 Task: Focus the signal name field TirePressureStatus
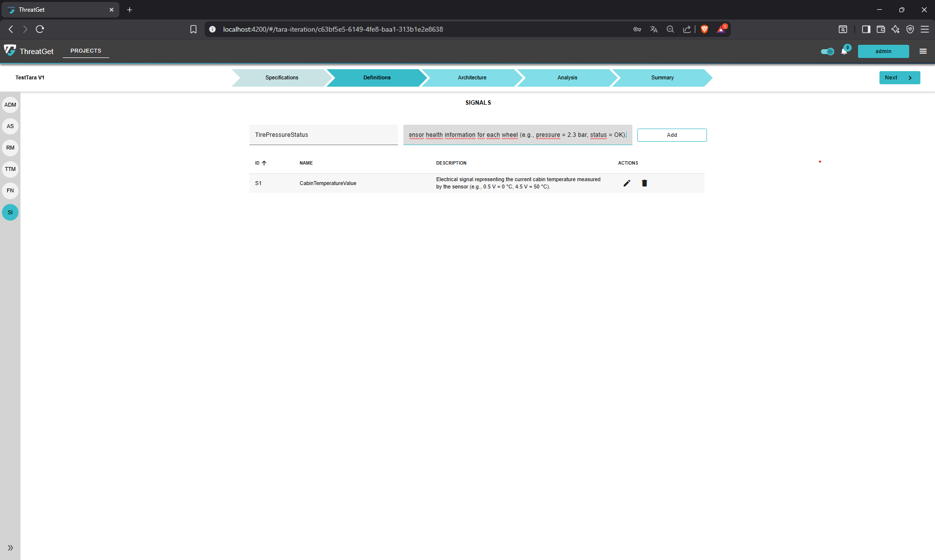point(324,135)
